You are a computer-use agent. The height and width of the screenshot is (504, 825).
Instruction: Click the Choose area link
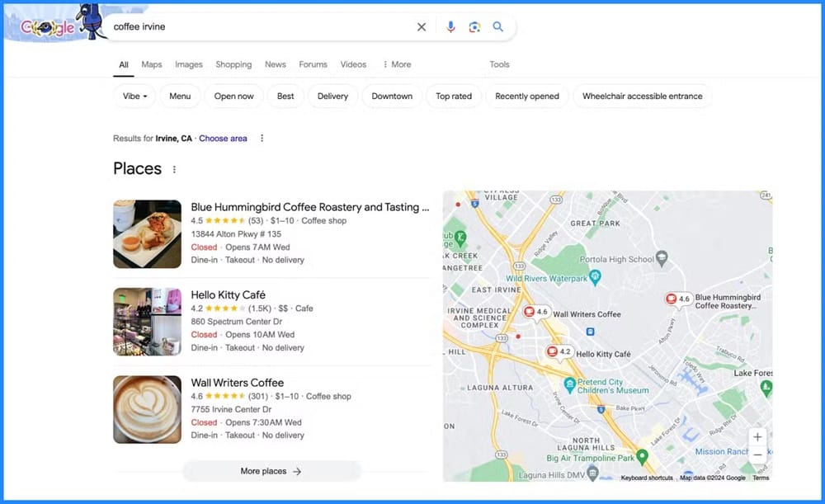click(x=223, y=139)
